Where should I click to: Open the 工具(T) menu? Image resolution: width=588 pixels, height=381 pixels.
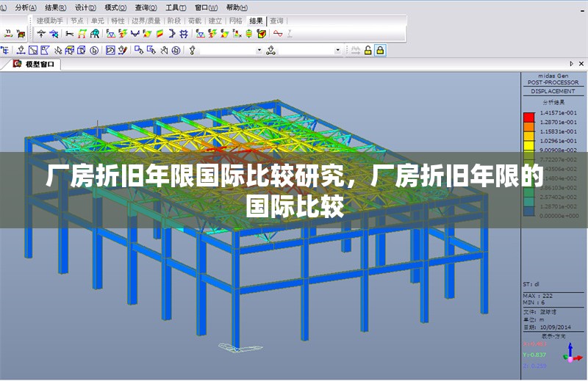coord(175,7)
